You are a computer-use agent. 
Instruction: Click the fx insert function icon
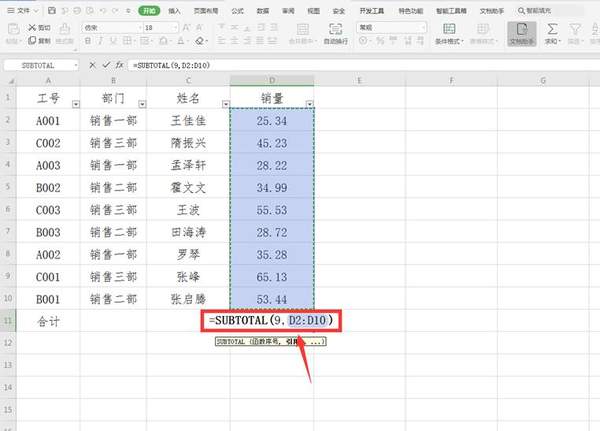pos(118,64)
